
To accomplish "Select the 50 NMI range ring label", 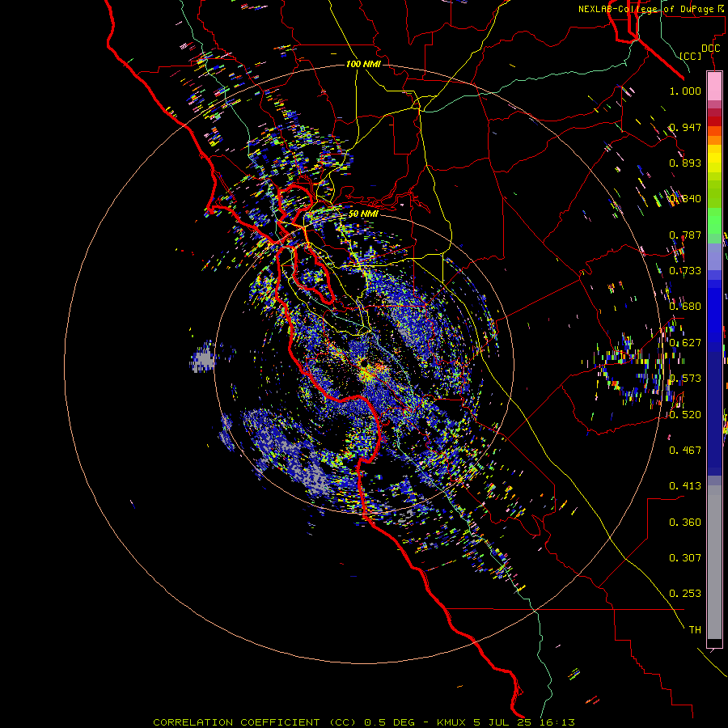I will point(363,214).
